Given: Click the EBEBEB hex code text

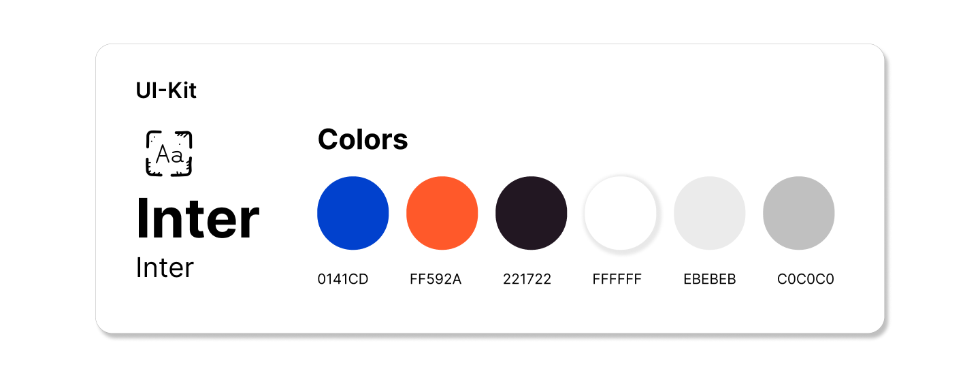Looking at the screenshot, I should (710, 279).
